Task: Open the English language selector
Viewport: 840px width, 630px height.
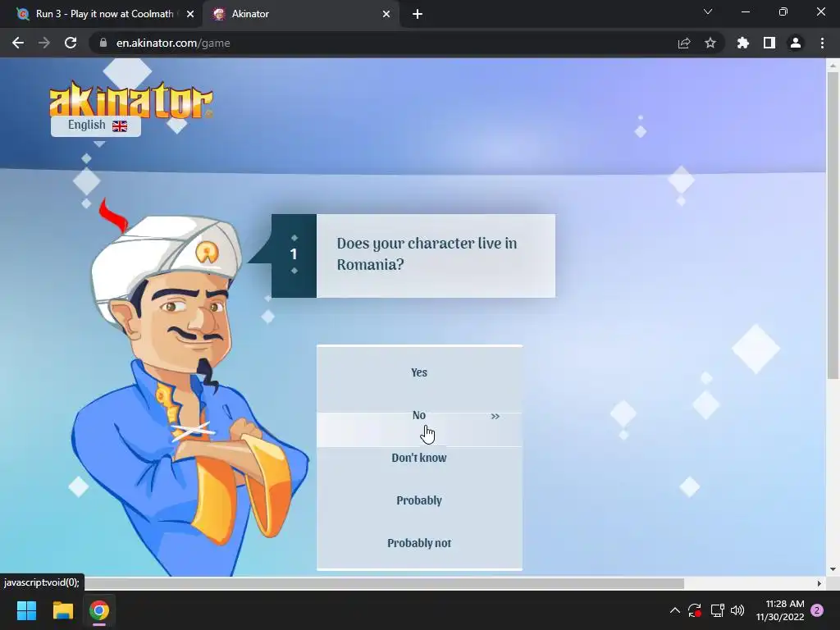Action: pyautogui.click(x=96, y=126)
